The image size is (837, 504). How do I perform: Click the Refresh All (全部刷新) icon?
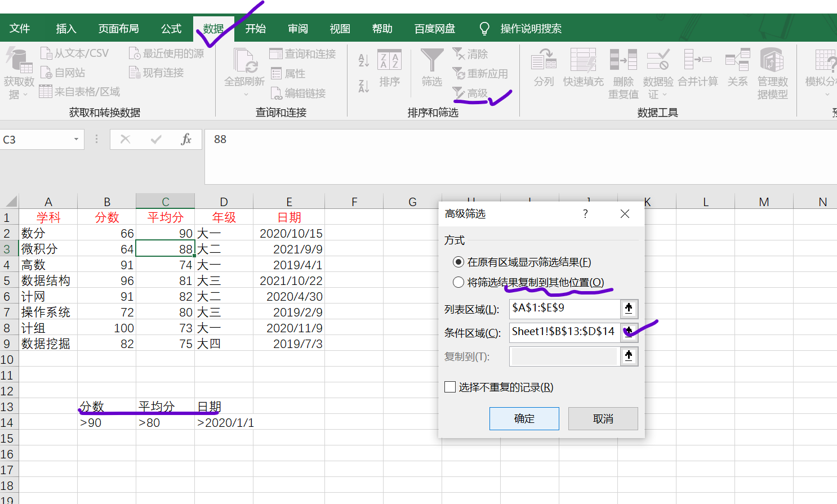coord(244,61)
